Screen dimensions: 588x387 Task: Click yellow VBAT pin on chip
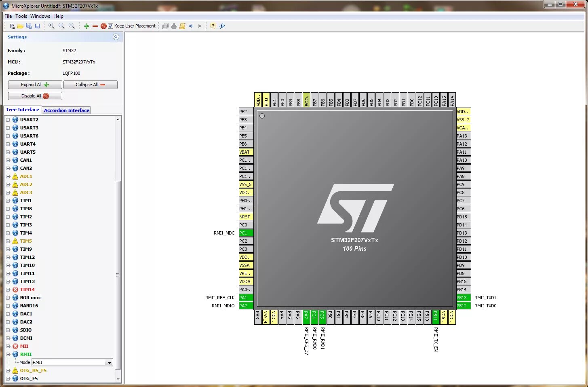coord(246,152)
